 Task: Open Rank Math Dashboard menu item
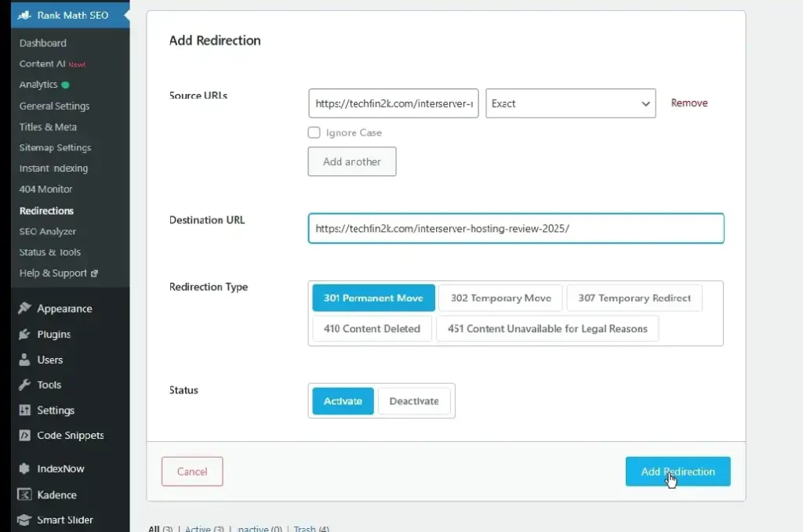[x=43, y=43]
